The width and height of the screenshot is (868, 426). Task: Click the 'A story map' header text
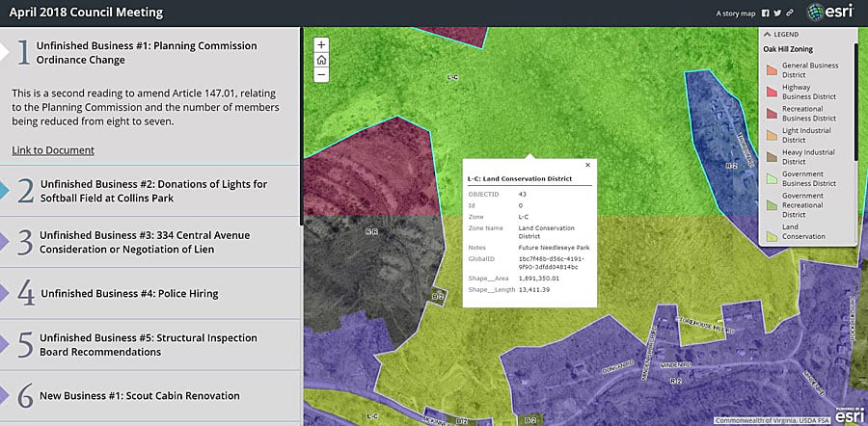click(x=736, y=13)
